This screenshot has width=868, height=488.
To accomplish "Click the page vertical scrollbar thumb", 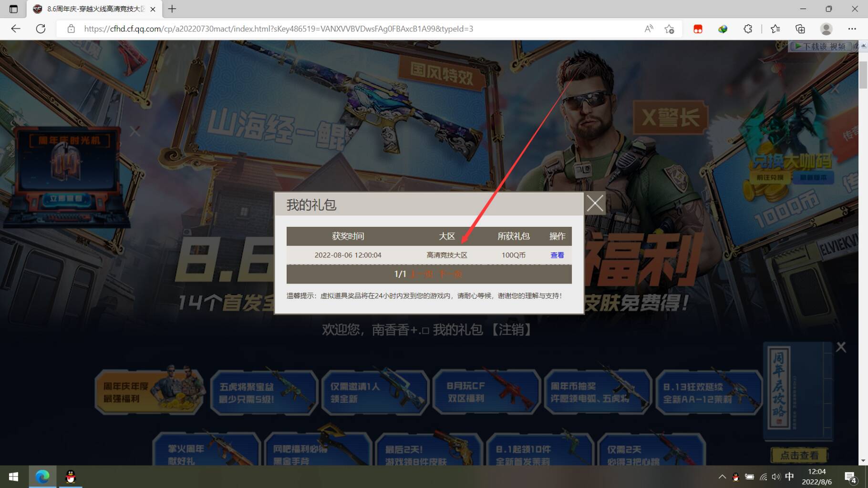I will 863,74.
